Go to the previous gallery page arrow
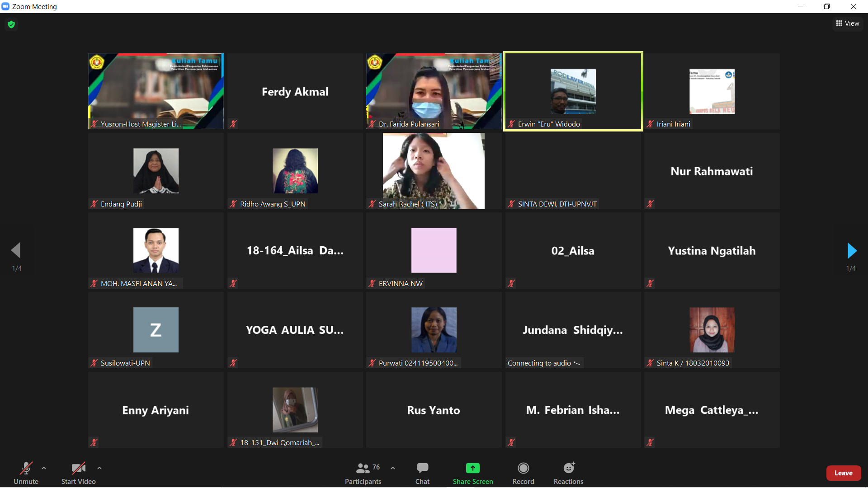 [16, 250]
